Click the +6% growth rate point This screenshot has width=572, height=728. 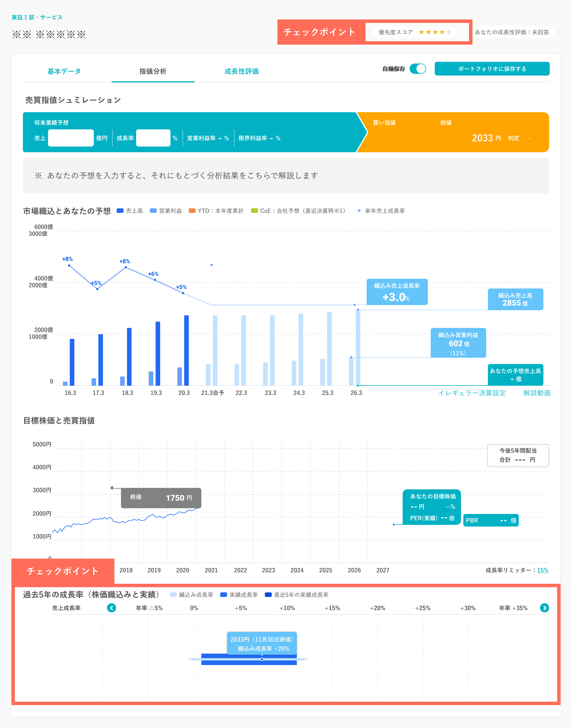pos(155,280)
